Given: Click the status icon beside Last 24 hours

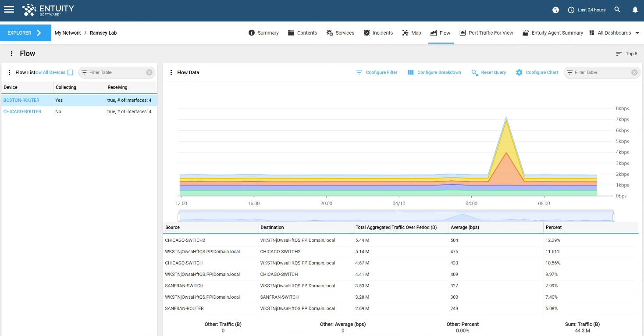Looking at the screenshot, I should [555, 10].
